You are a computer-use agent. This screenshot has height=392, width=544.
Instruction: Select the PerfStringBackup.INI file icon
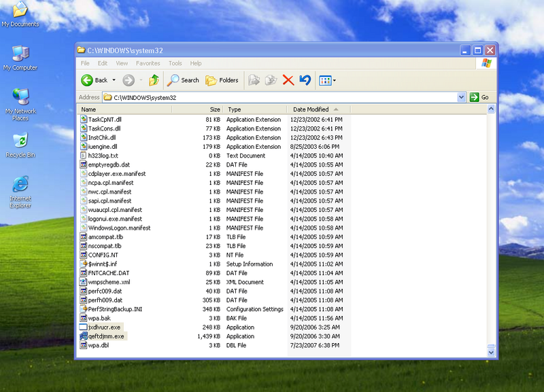pos(83,309)
